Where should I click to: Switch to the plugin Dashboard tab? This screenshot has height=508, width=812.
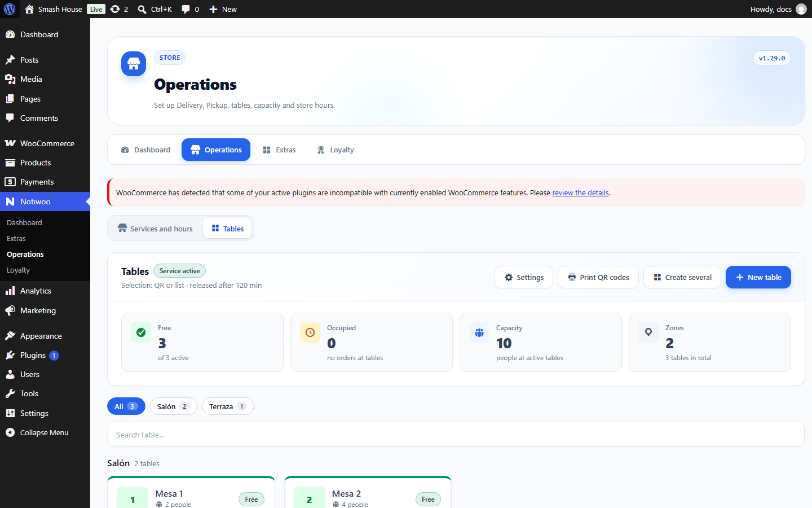click(145, 150)
